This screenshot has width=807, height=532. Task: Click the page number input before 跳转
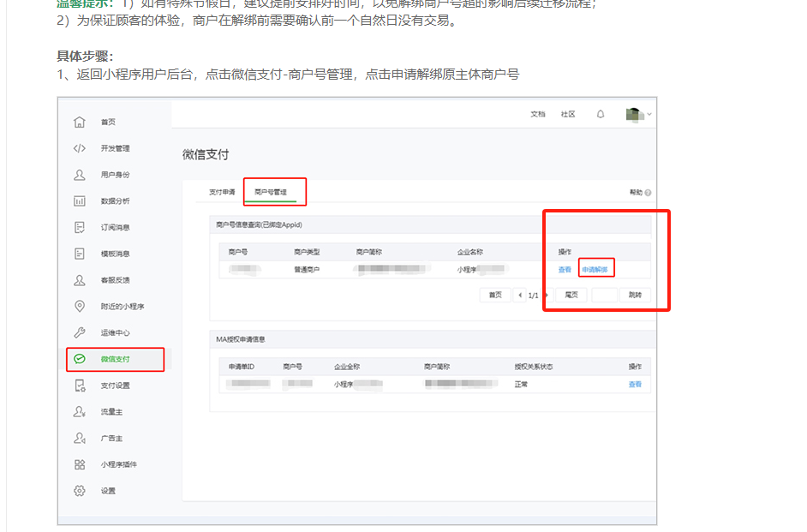(604, 295)
